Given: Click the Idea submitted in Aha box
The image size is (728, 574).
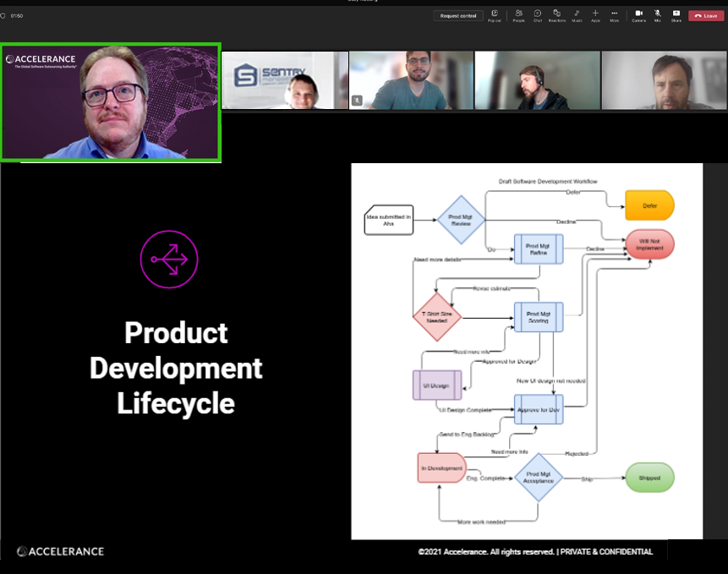Looking at the screenshot, I should 389,220.
